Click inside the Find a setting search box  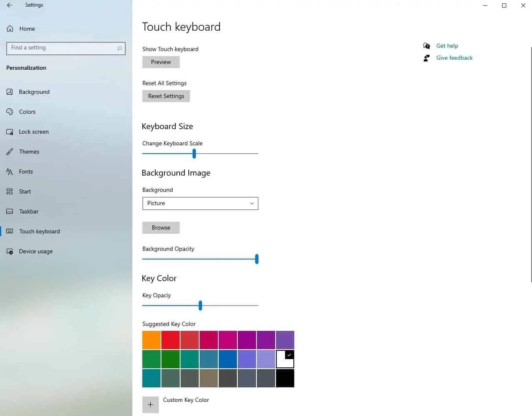66,48
